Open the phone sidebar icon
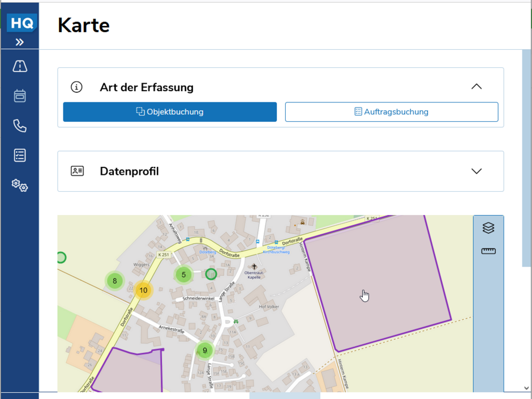Screen dimensions: 532x399 click(20, 126)
